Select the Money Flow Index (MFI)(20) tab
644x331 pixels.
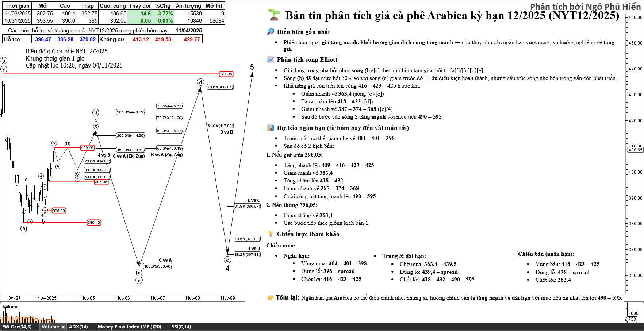click(129, 327)
